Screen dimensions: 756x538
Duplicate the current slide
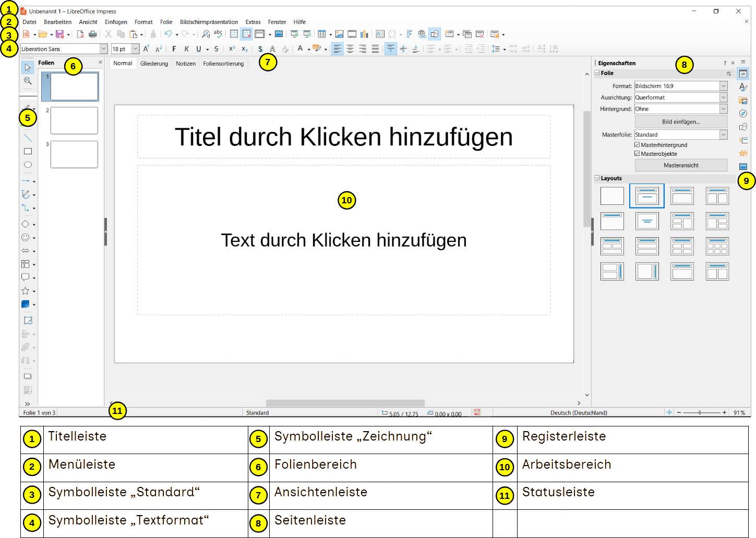click(467, 34)
